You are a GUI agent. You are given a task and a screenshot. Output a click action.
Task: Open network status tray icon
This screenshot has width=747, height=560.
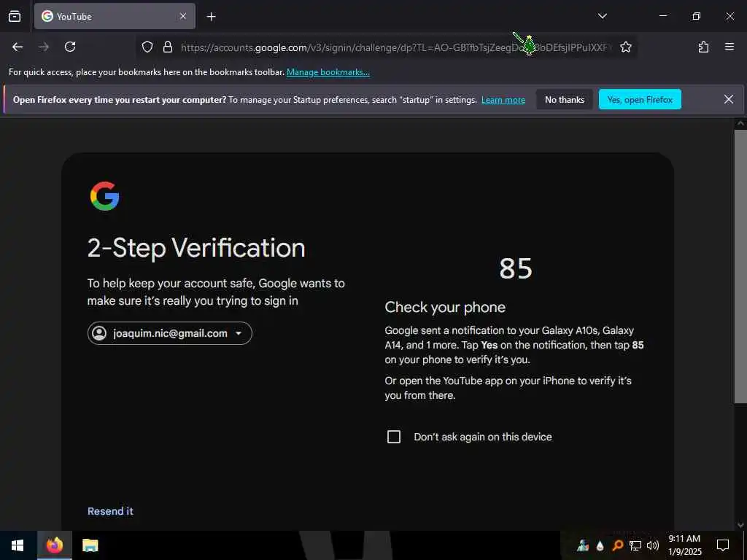point(635,545)
